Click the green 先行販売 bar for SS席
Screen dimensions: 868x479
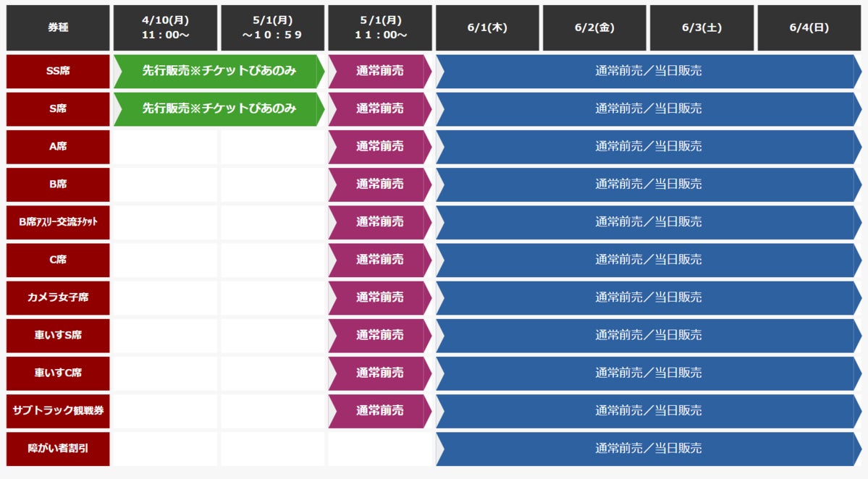[219, 71]
